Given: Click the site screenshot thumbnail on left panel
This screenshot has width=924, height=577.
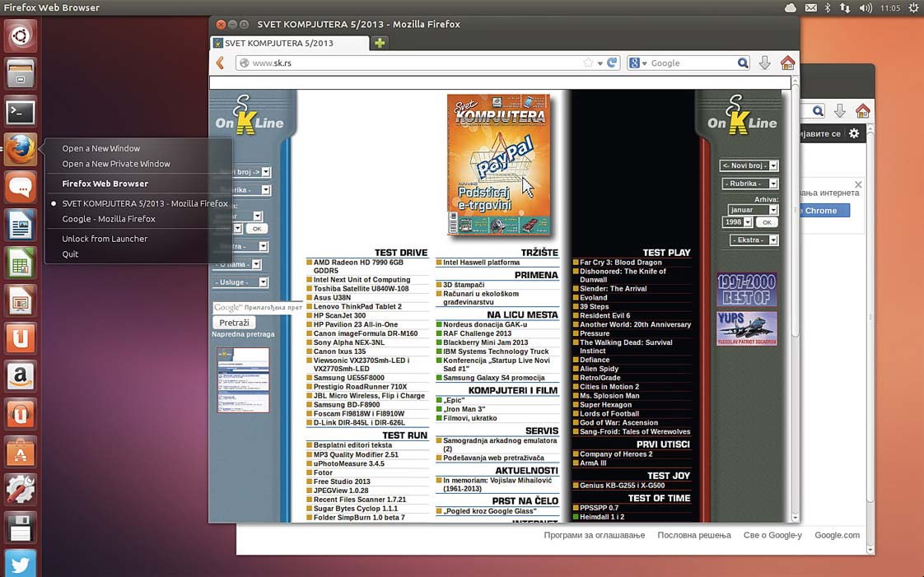Looking at the screenshot, I should point(243,379).
